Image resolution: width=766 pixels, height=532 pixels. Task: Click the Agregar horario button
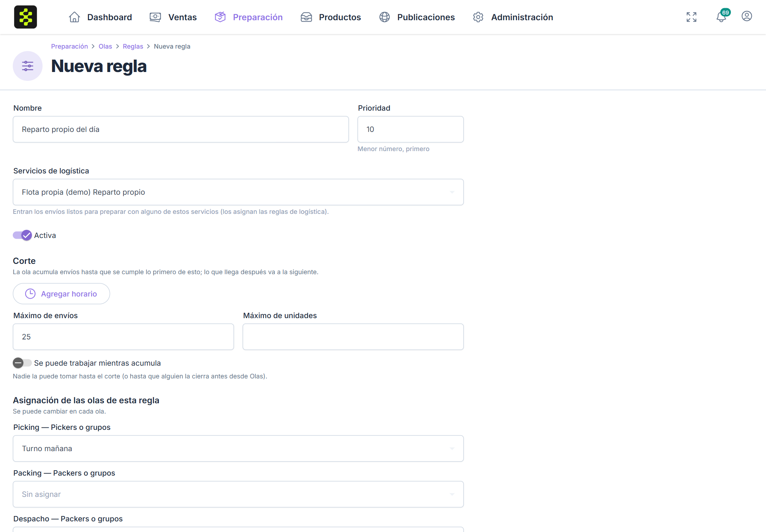61,294
